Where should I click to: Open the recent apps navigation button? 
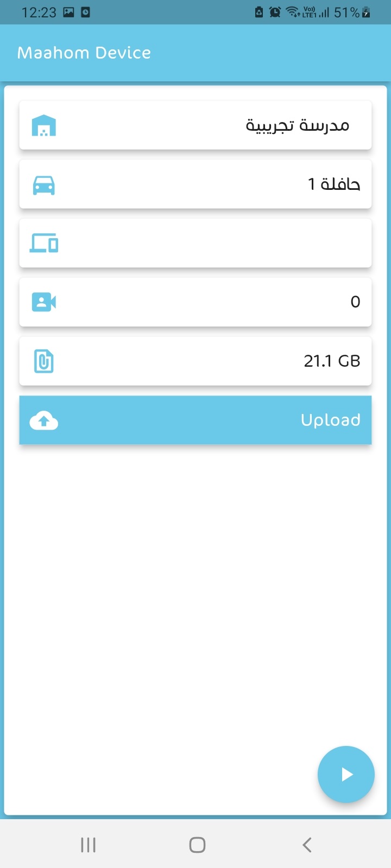(88, 845)
